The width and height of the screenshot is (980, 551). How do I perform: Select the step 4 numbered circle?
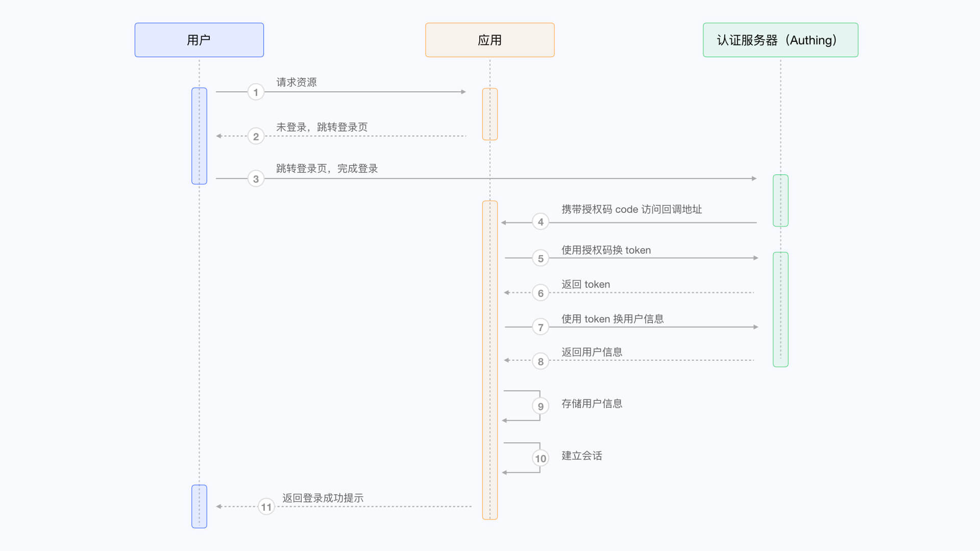[x=541, y=222]
